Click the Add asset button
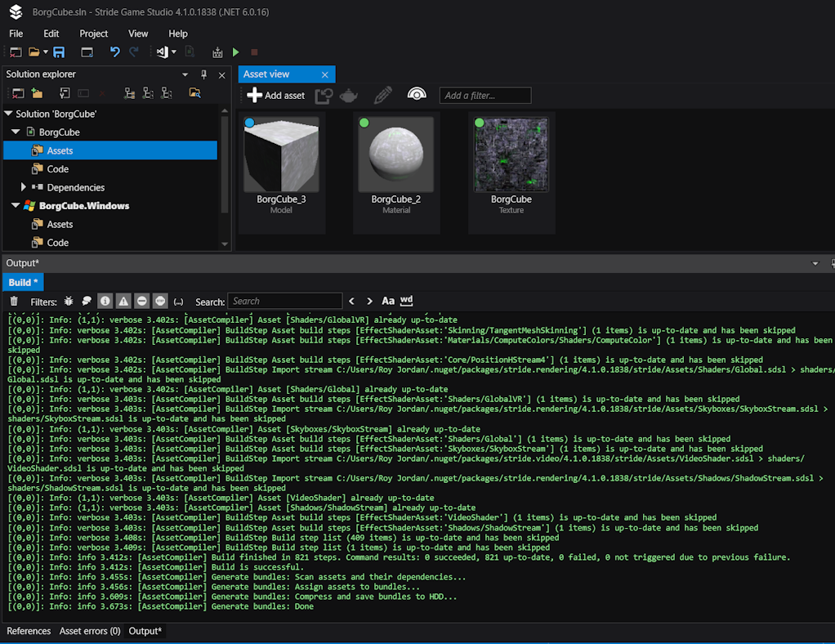Viewport: 835px width, 644px height. coord(275,96)
